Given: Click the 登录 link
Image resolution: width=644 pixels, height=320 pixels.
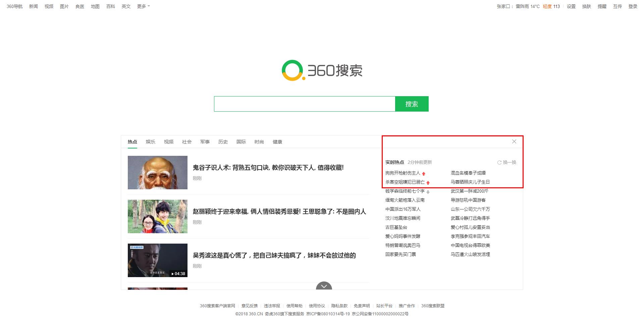Looking at the screenshot, I should pyautogui.click(x=633, y=6).
